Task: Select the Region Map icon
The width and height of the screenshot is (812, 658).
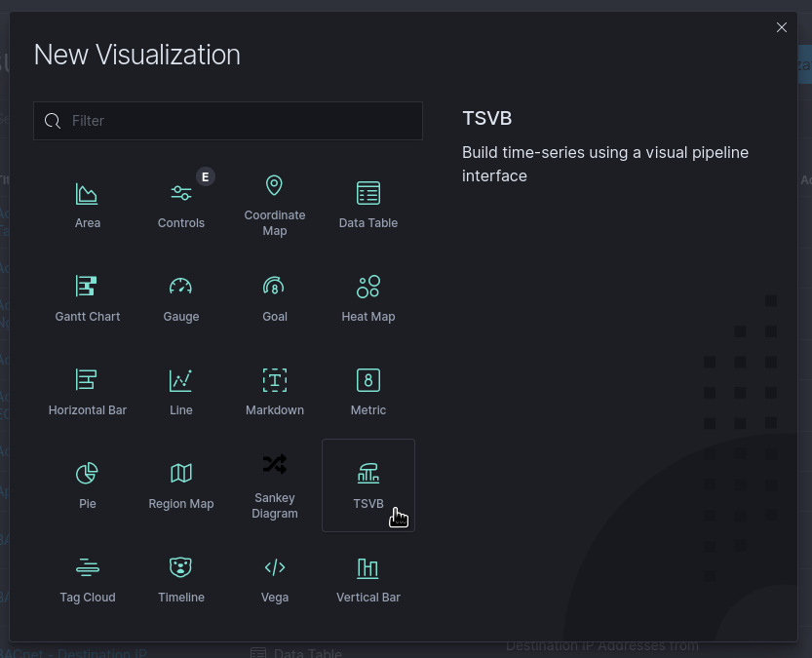Action: tap(181, 483)
